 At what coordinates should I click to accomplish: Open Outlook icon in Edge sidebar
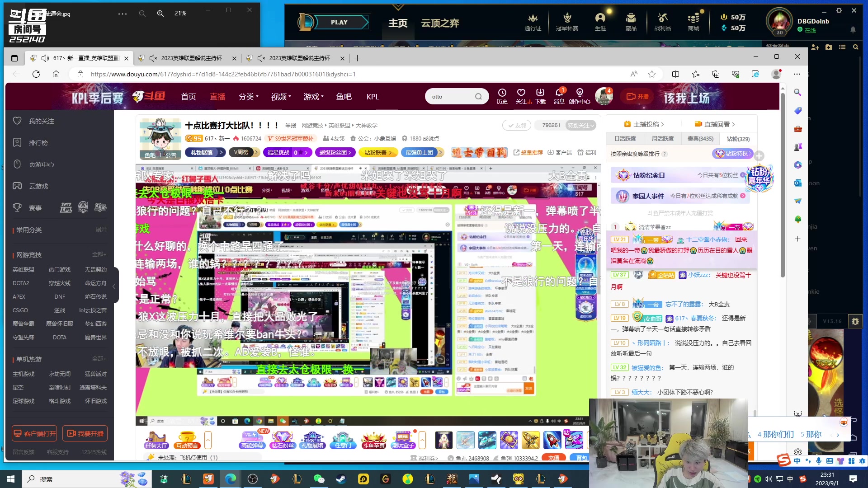click(x=797, y=183)
